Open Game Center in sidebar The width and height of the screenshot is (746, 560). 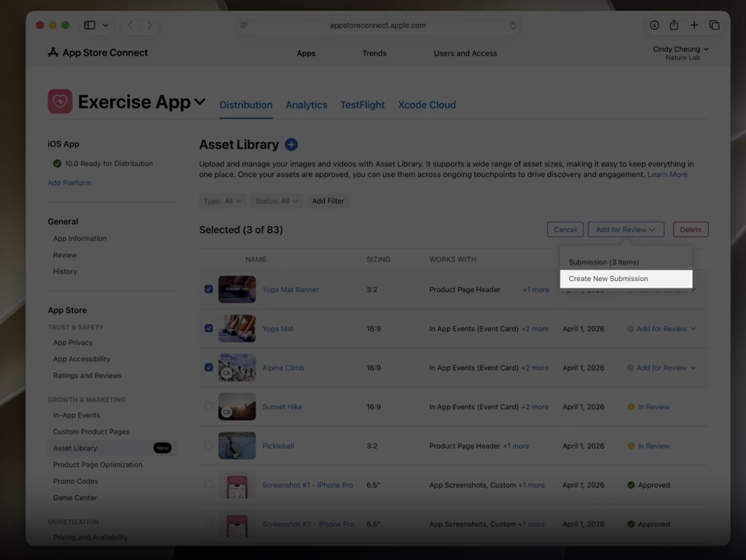point(75,497)
